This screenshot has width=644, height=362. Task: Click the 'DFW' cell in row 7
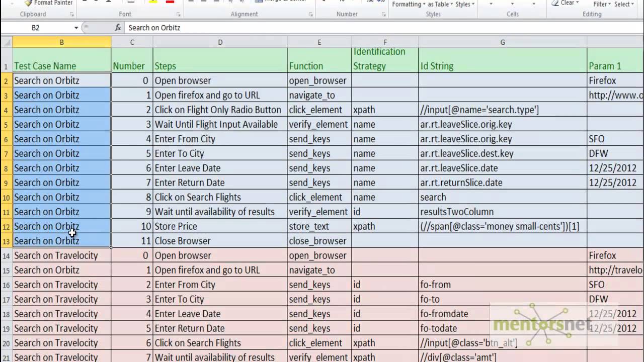[615, 153]
